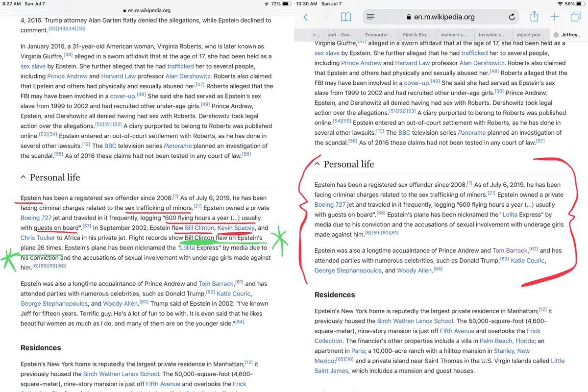Open the Paris link
This screenshot has width=588, height=392.
(358, 350)
